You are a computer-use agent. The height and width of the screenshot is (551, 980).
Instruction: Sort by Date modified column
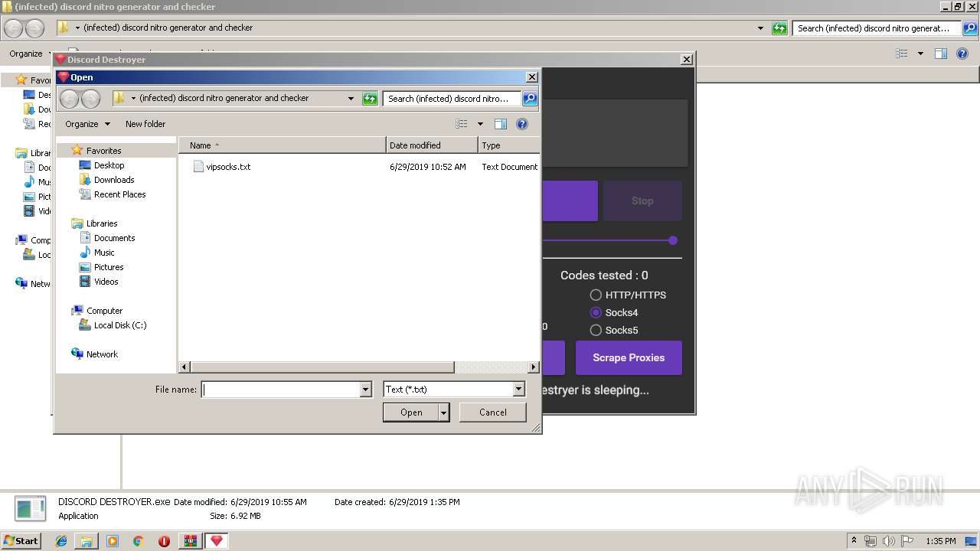pos(432,145)
